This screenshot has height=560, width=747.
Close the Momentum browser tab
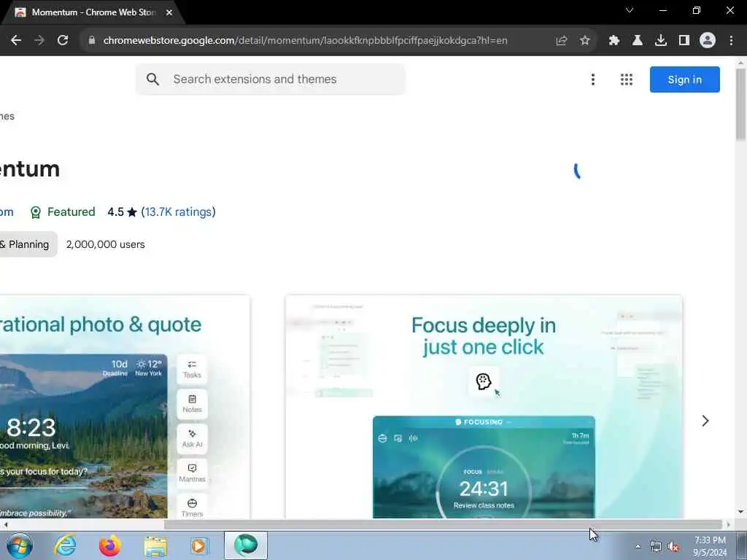point(169,12)
